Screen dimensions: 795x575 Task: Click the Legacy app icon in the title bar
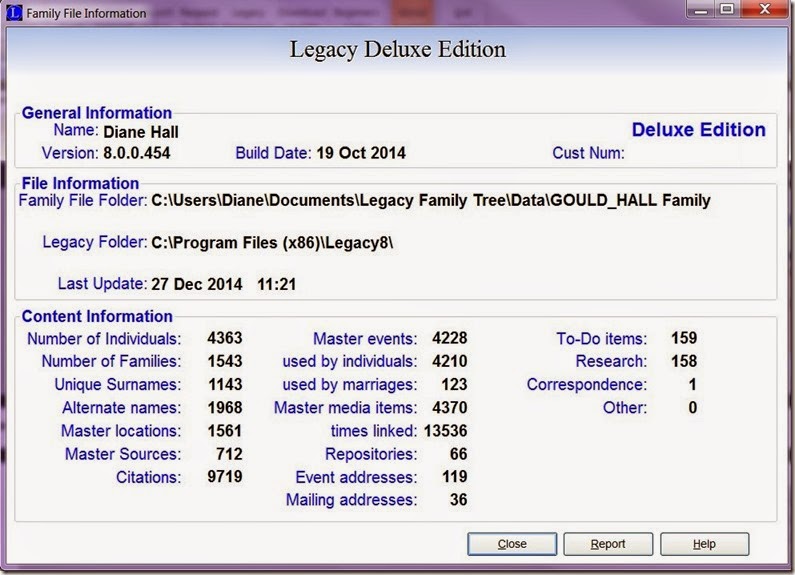click(x=14, y=13)
